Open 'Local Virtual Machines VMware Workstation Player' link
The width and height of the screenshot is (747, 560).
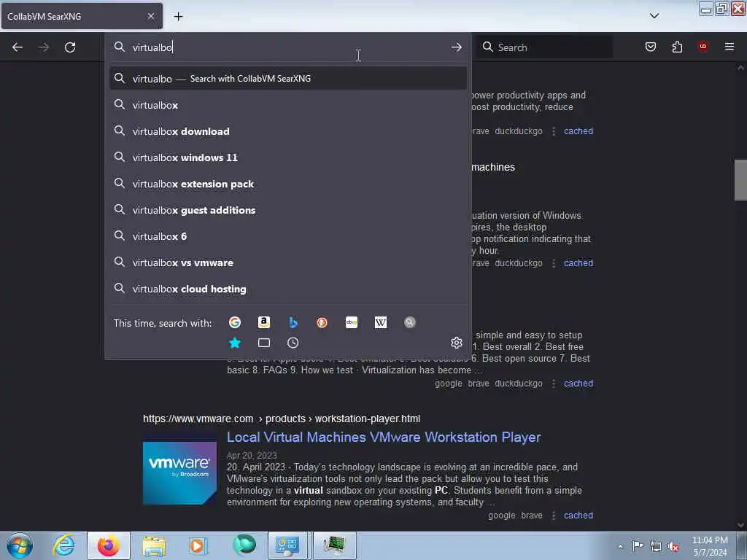[x=384, y=437]
